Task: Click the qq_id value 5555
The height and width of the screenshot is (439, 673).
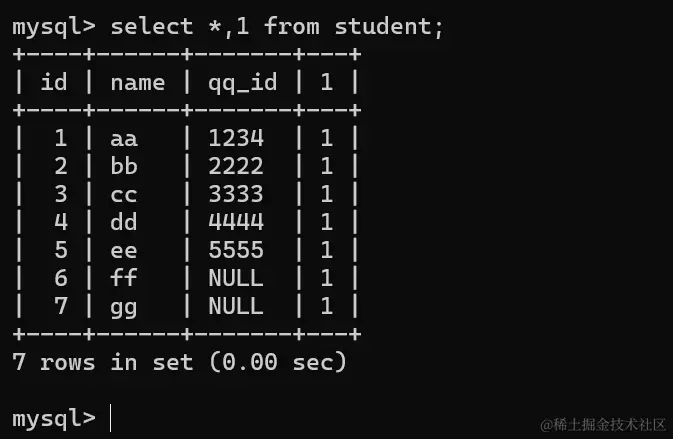Action: 236,250
